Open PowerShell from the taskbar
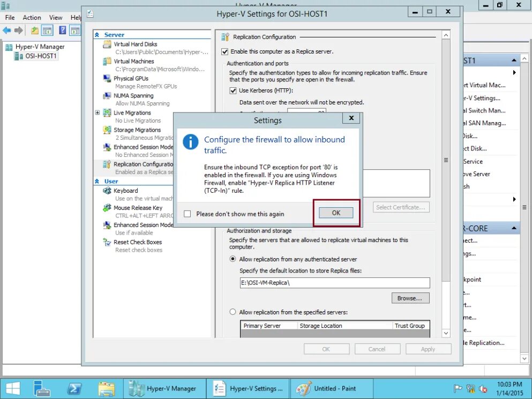The width and height of the screenshot is (532, 399). pyautogui.click(x=74, y=388)
